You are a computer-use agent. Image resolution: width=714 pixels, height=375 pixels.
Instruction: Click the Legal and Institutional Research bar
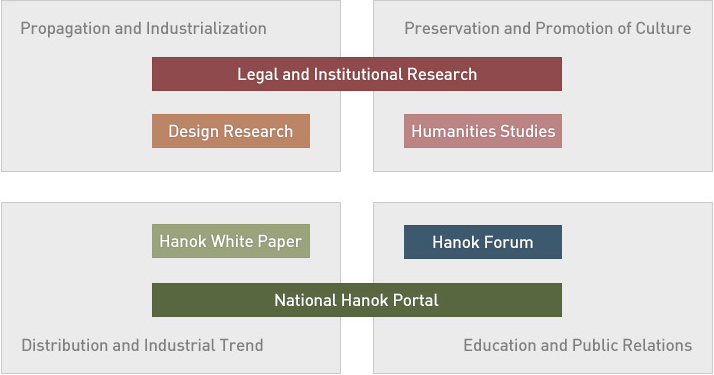click(x=357, y=74)
